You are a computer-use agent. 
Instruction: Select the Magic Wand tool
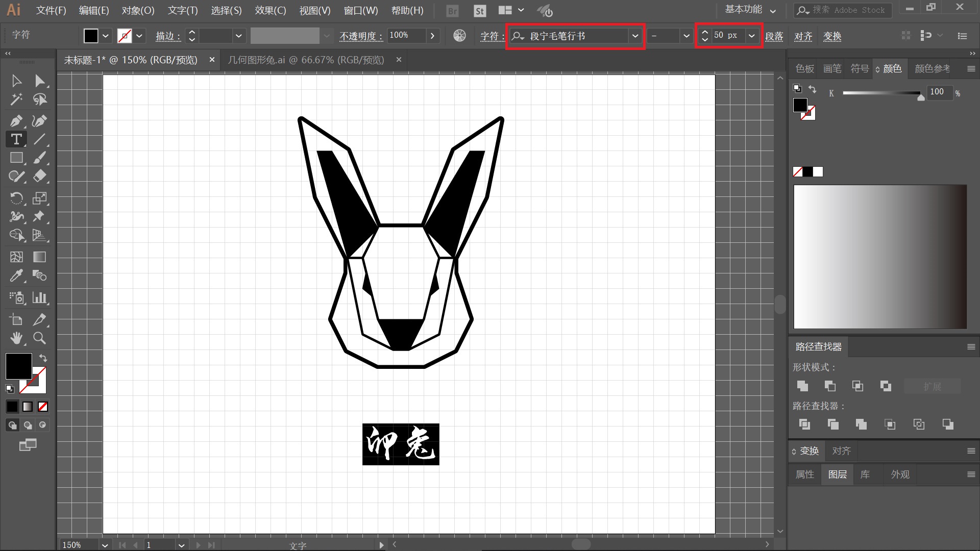[16, 99]
